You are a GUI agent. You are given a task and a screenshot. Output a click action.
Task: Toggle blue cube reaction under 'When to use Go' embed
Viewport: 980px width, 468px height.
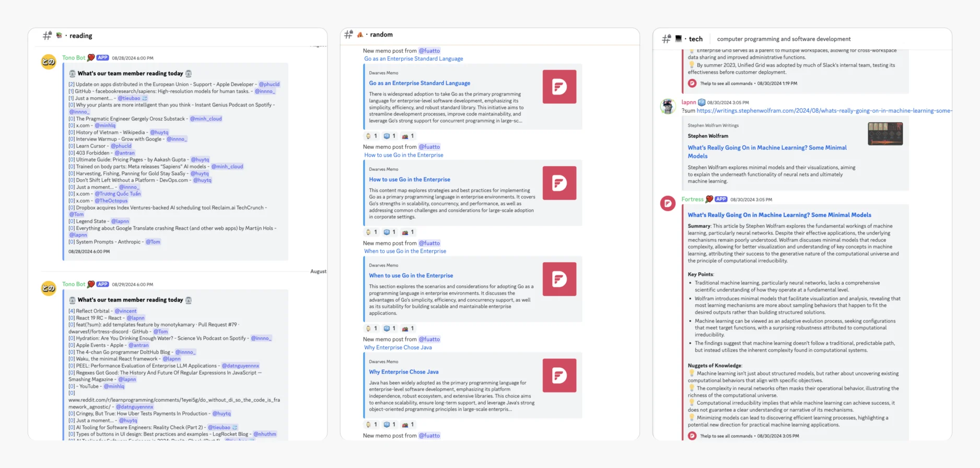pos(390,329)
